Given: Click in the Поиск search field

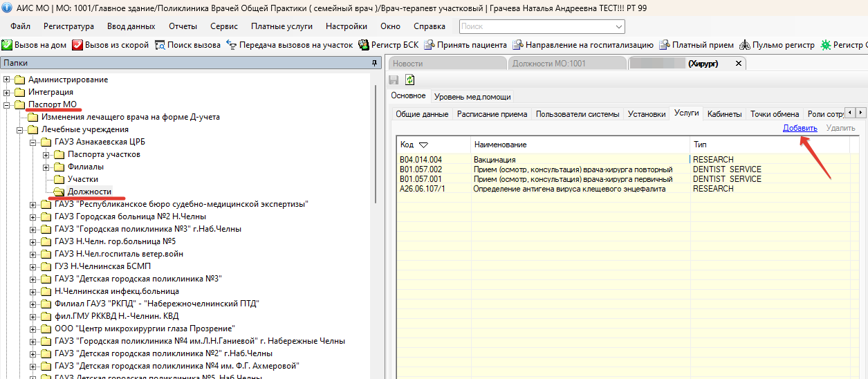Looking at the screenshot, I should [x=536, y=26].
